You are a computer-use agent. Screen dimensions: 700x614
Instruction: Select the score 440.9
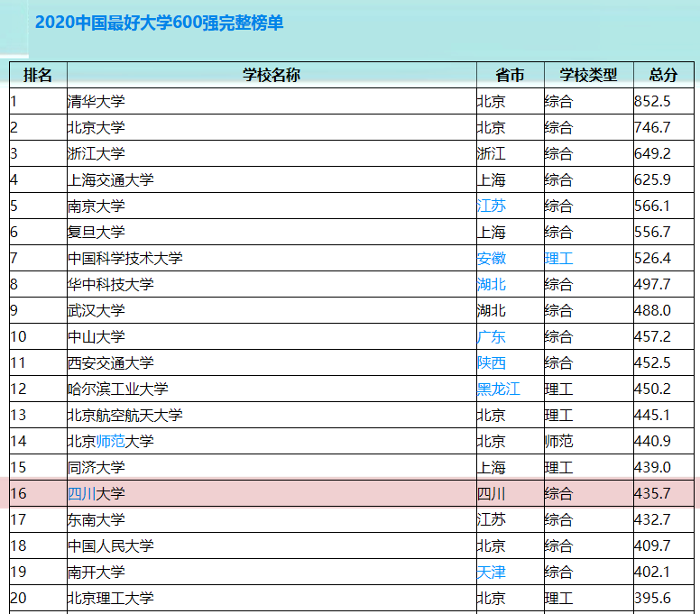point(652,441)
